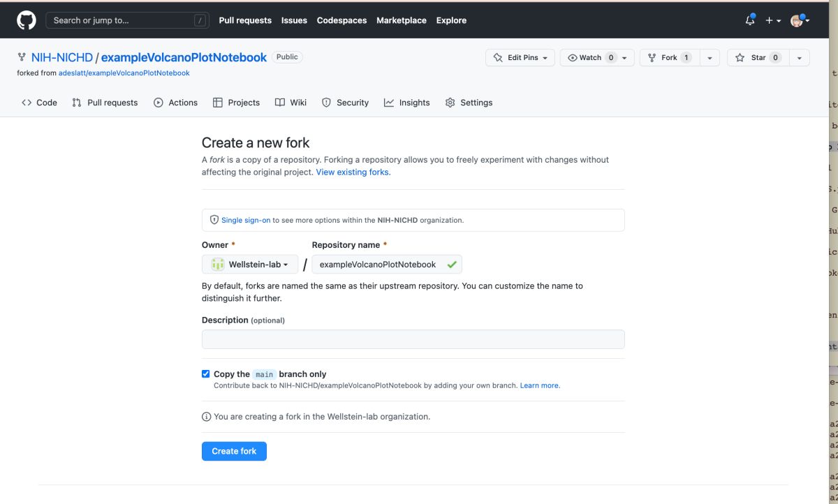Click the repository fork icon beside NIH-NICHD
Image resolution: width=838 pixels, height=504 pixels.
22,58
